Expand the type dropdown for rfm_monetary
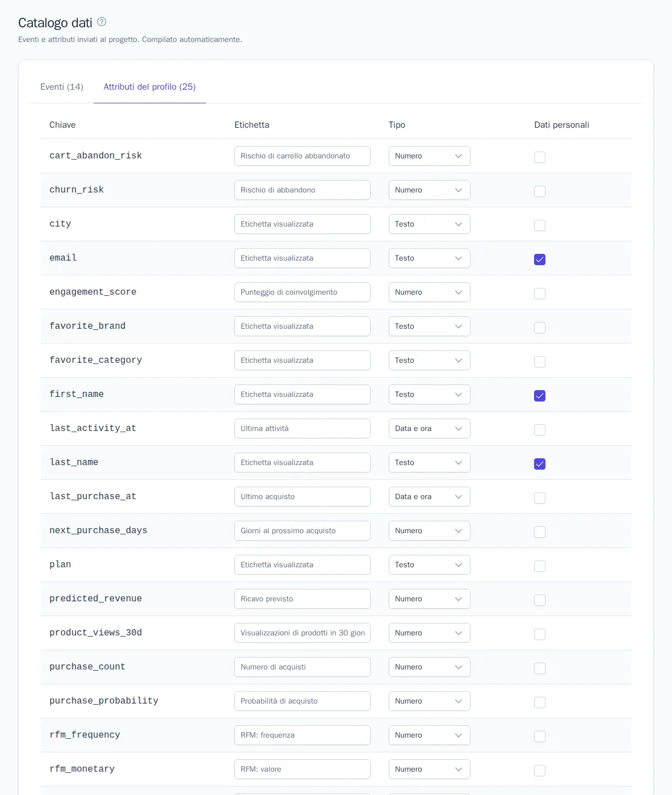This screenshot has height=795, width=672. click(x=430, y=769)
